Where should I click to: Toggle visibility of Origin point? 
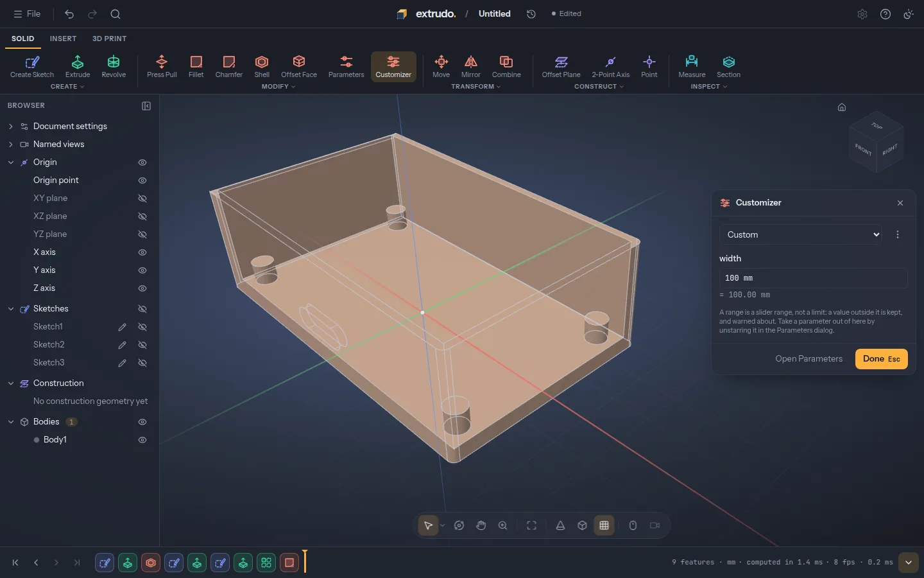tap(142, 180)
